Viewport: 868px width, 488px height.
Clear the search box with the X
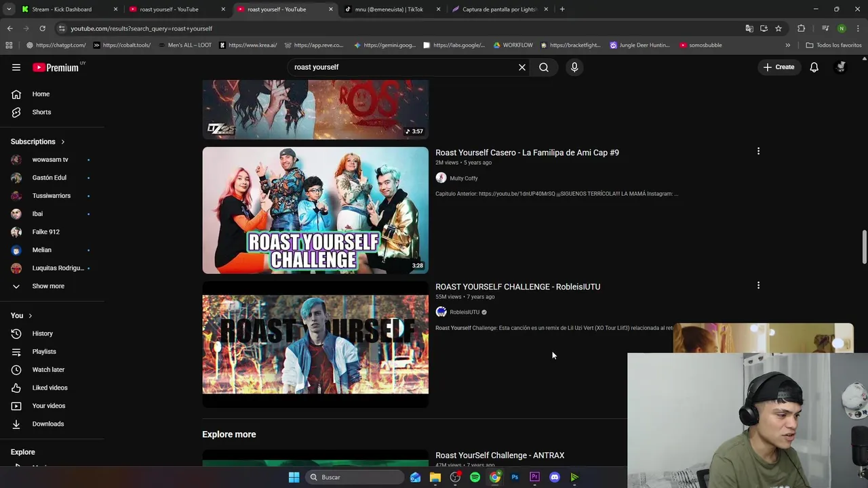click(522, 67)
